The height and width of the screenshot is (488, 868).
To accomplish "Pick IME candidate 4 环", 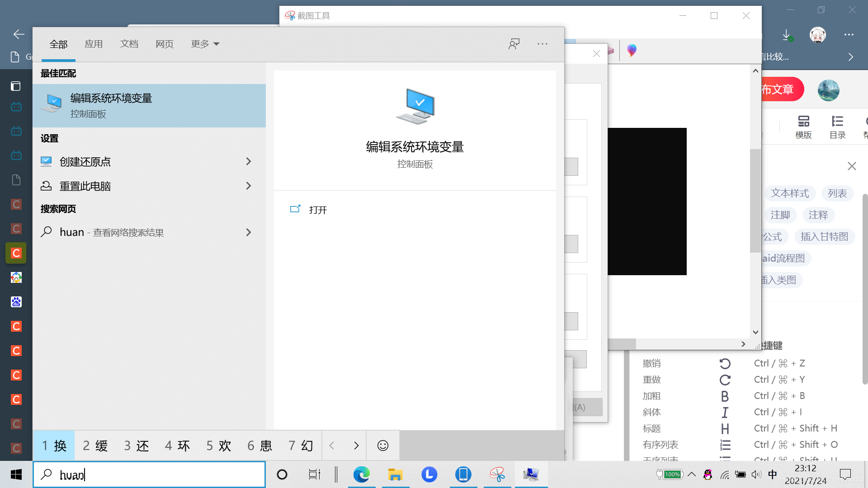I will tap(177, 446).
